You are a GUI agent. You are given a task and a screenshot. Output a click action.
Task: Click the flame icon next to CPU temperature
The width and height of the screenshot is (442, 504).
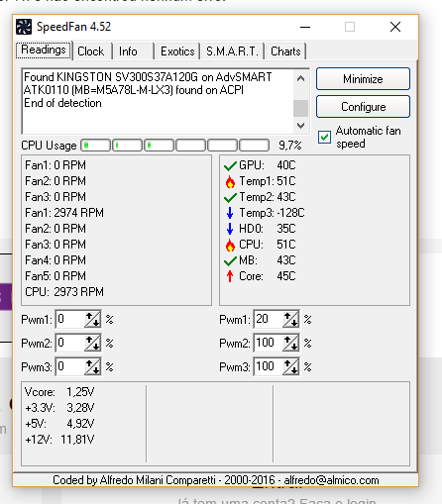pos(230,245)
